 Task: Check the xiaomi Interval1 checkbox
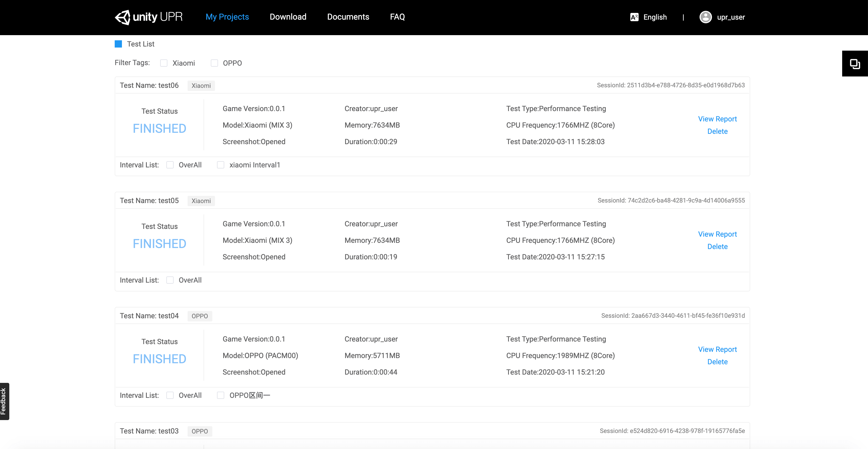(x=221, y=165)
